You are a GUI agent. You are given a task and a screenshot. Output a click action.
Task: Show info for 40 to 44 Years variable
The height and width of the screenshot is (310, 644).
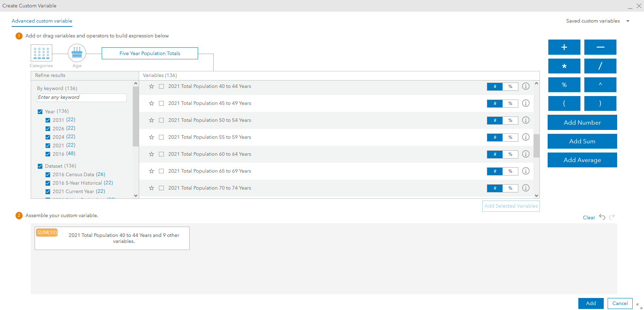[526, 86]
